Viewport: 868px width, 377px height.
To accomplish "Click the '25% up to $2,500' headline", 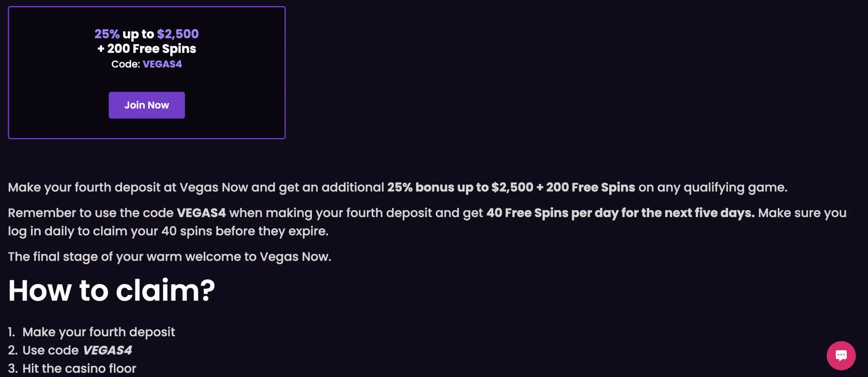I will pyautogui.click(x=146, y=34).
